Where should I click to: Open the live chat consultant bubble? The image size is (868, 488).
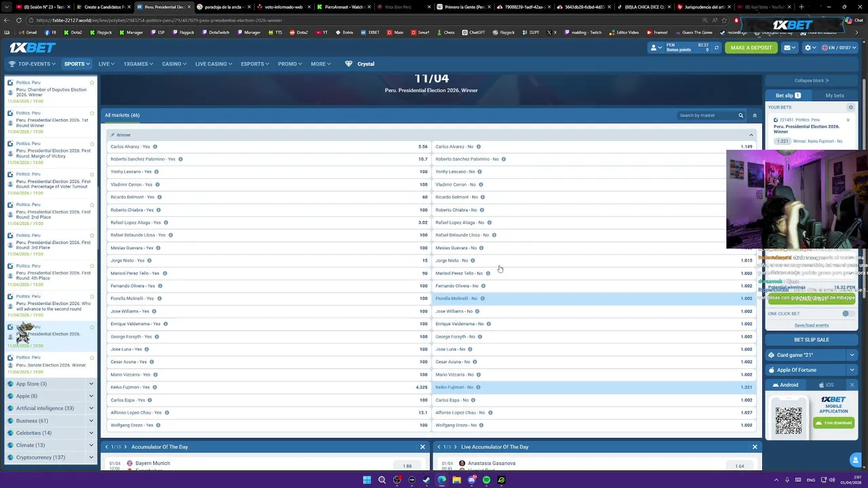pos(855,460)
